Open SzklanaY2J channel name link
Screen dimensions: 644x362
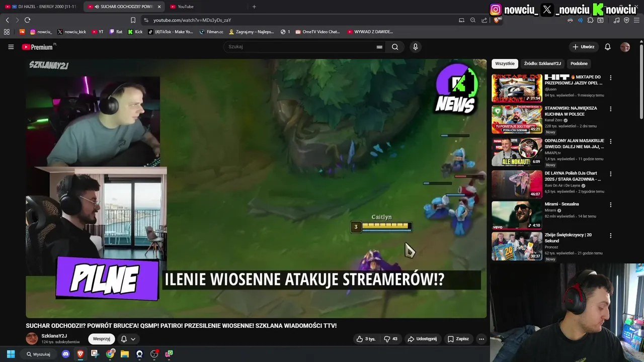(x=54, y=336)
